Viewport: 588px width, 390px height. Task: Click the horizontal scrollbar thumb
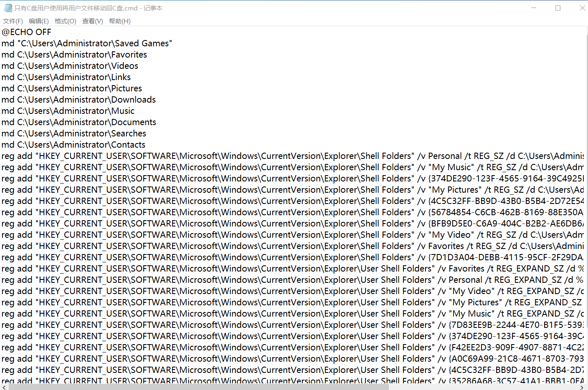(x=198, y=387)
